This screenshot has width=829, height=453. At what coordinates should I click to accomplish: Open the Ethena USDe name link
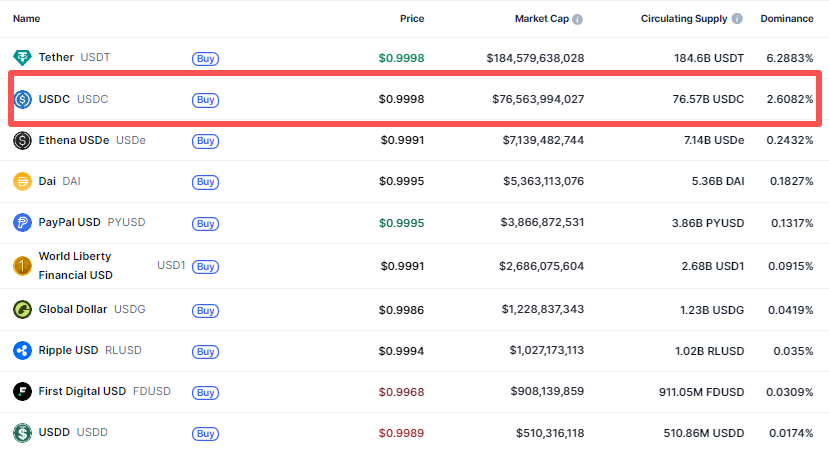[x=75, y=140]
